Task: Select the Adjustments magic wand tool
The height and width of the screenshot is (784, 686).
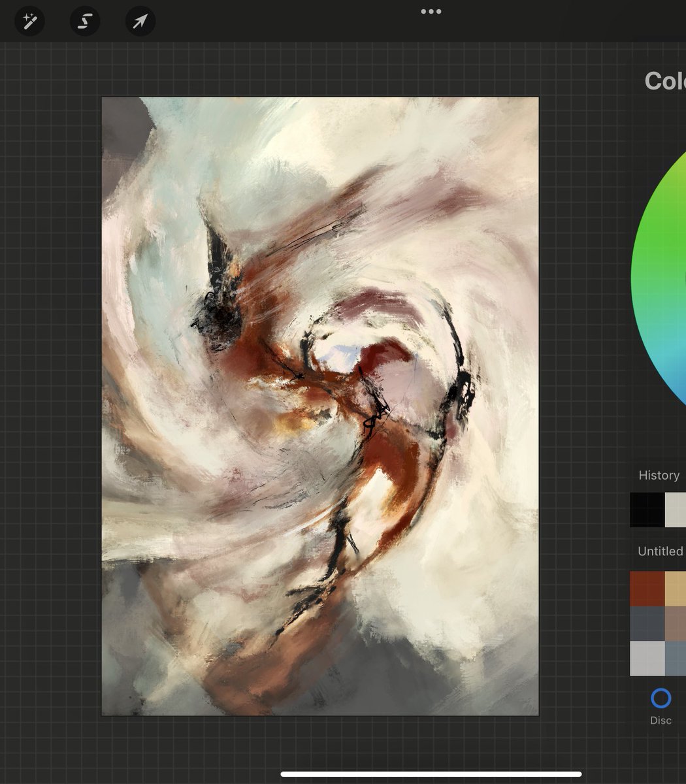Action: (29, 21)
